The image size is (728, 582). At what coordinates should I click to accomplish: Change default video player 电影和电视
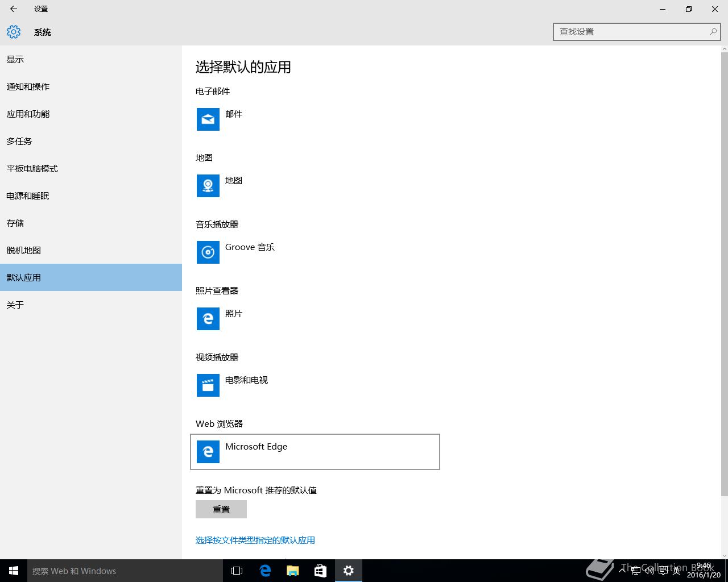tap(315, 385)
